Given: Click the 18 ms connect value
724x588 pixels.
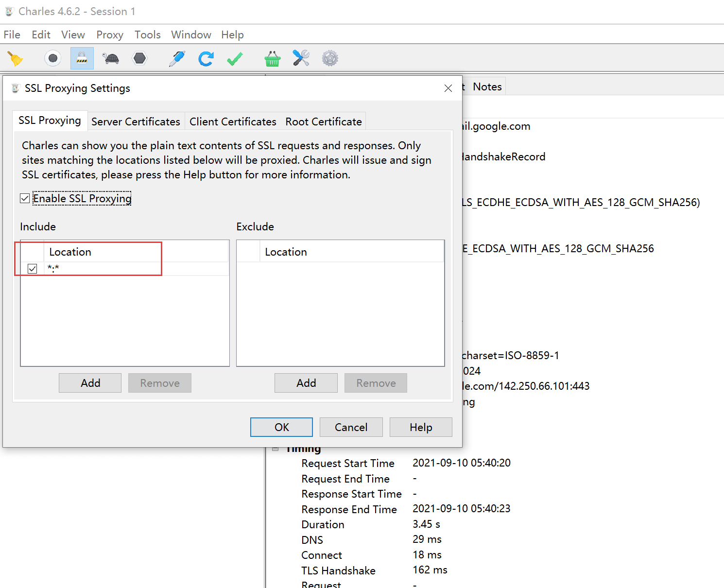Looking at the screenshot, I should click(427, 554).
